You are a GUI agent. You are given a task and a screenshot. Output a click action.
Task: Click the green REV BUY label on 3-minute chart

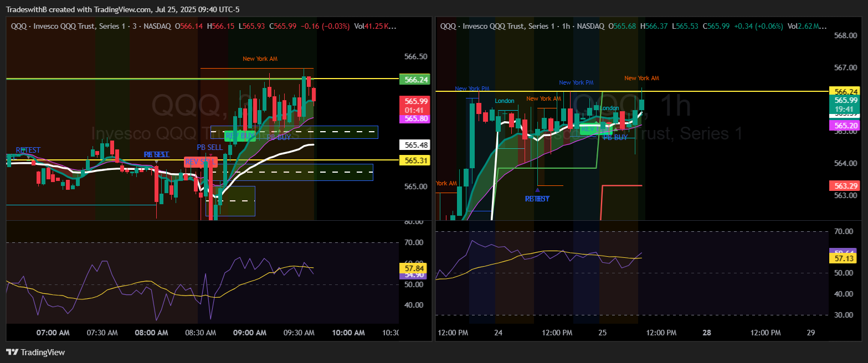[x=240, y=135]
